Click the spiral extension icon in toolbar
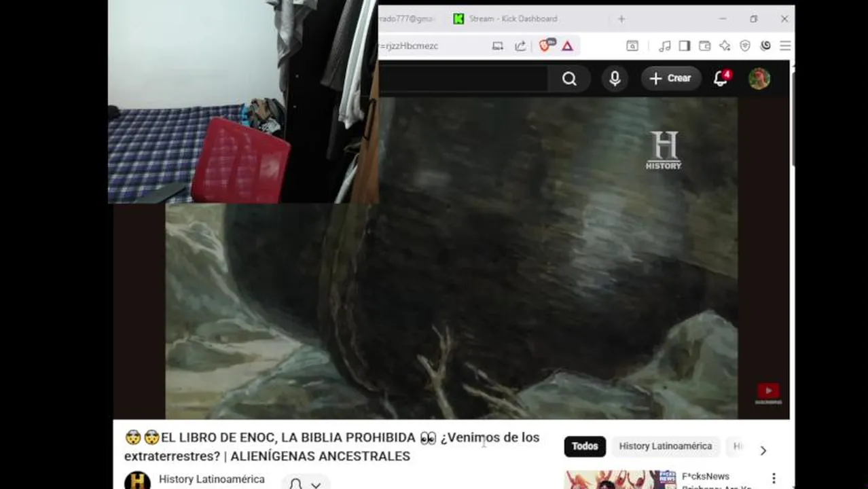The image size is (868, 489). [765, 46]
